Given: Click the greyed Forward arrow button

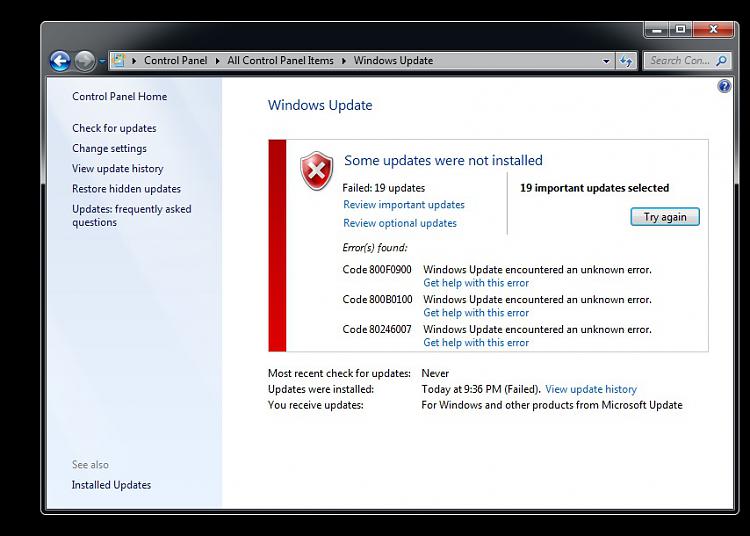Looking at the screenshot, I should pyautogui.click(x=85, y=61).
